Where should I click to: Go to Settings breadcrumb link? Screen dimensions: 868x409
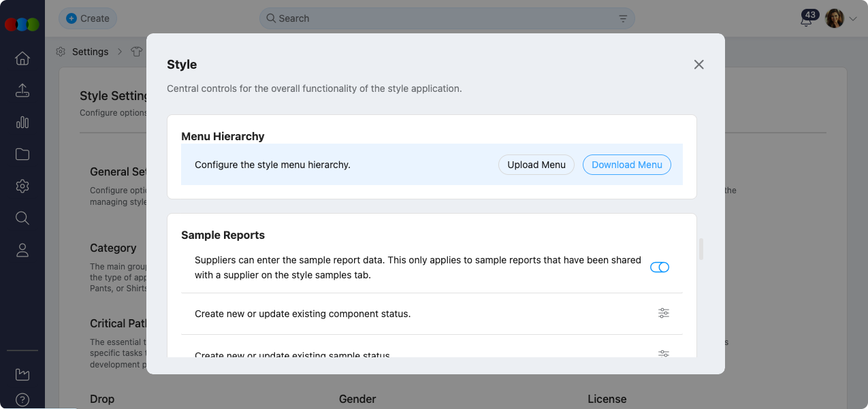point(90,52)
